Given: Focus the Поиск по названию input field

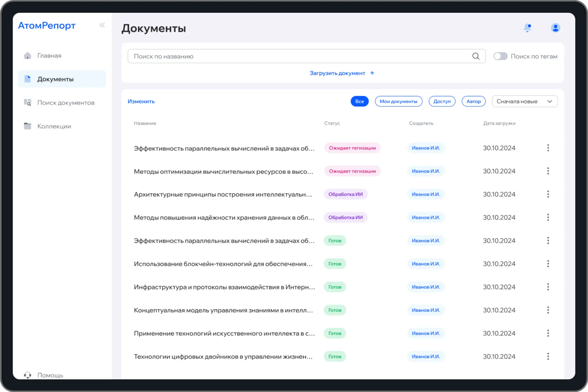Looking at the screenshot, I should 300,56.
